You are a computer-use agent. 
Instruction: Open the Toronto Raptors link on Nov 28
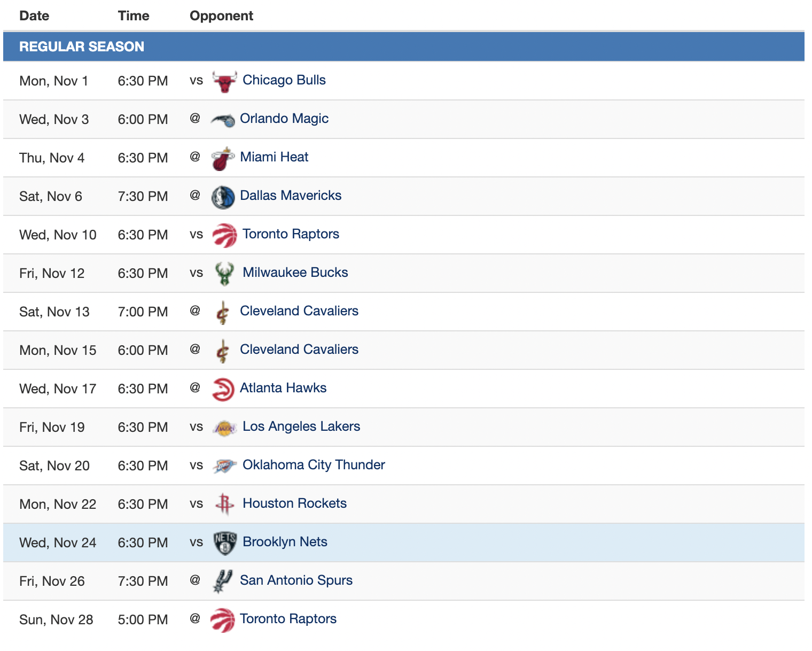(288, 619)
